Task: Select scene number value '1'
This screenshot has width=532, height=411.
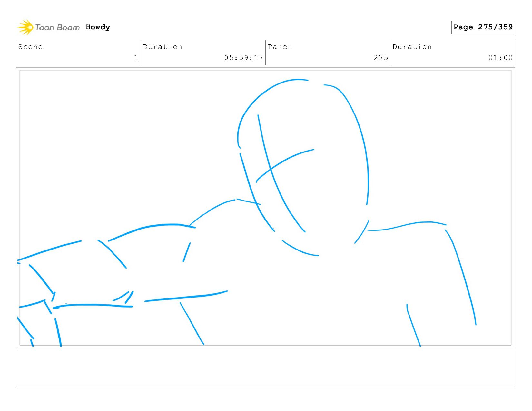Action: 136,58
